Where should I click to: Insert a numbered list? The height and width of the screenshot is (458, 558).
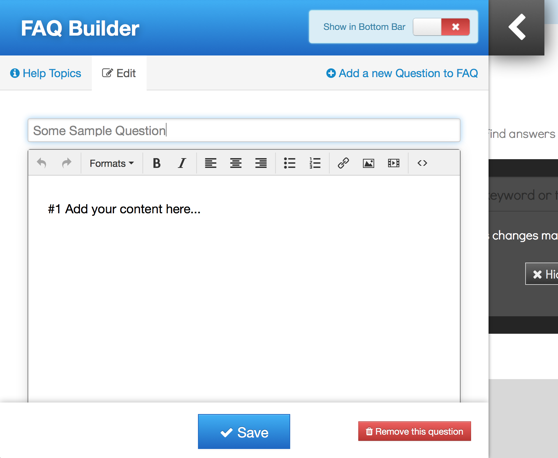(x=315, y=163)
